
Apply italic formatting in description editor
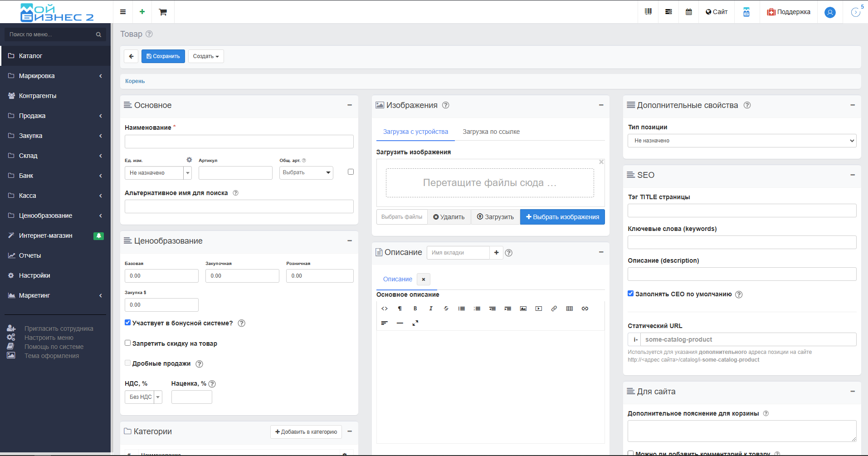[x=431, y=309]
